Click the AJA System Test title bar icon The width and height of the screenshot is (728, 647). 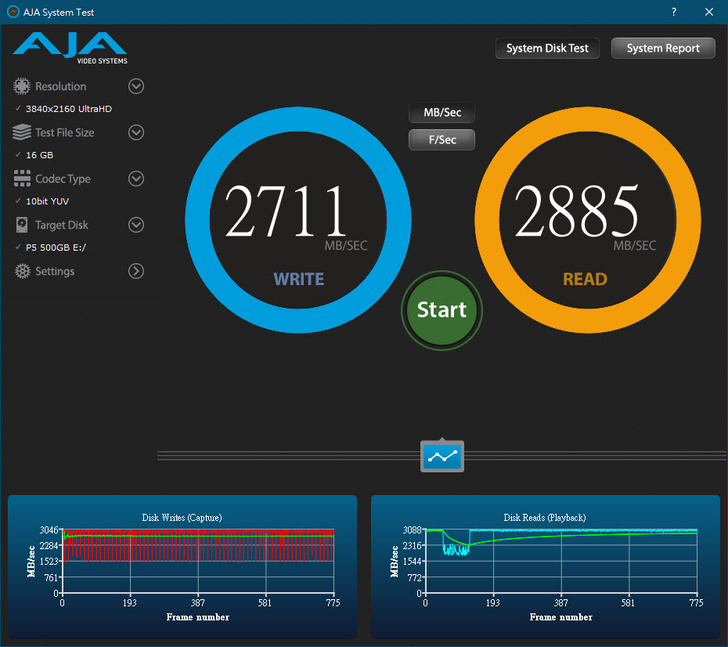pyautogui.click(x=13, y=12)
